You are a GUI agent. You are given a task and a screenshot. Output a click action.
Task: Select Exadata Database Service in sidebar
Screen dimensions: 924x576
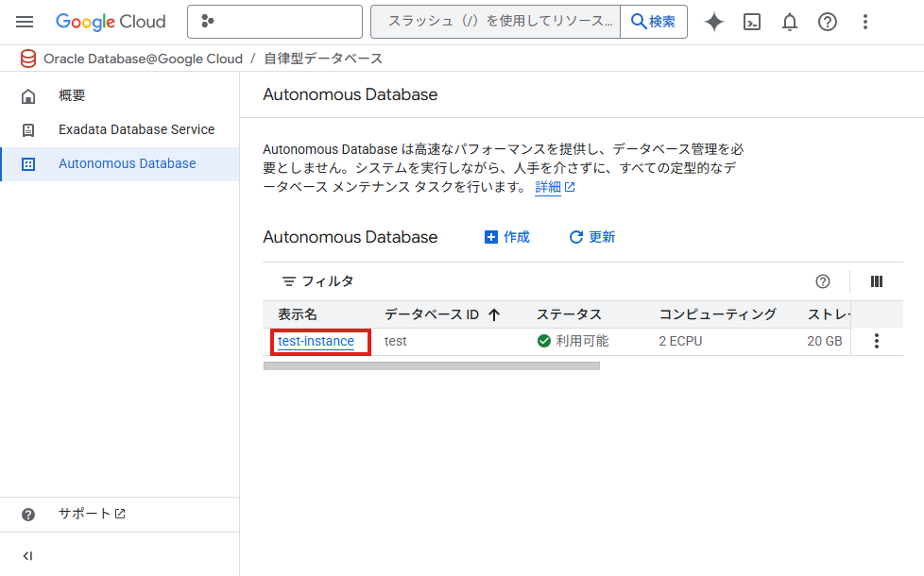136,129
